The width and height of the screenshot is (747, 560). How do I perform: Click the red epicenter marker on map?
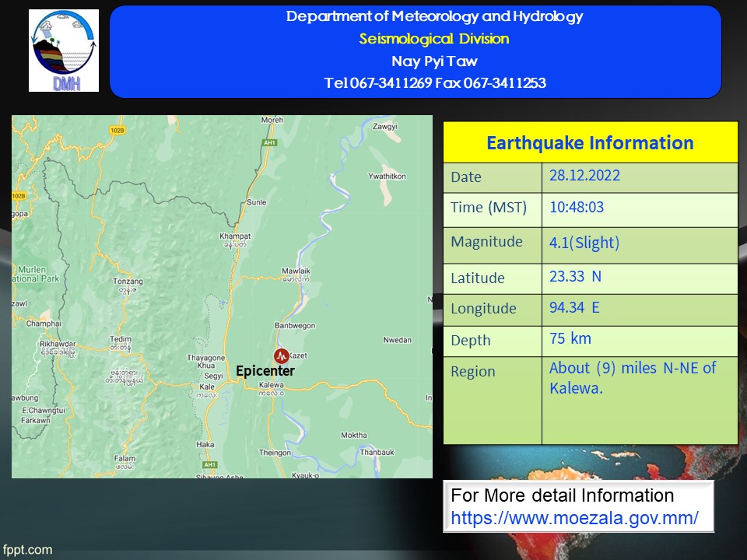(x=282, y=355)
